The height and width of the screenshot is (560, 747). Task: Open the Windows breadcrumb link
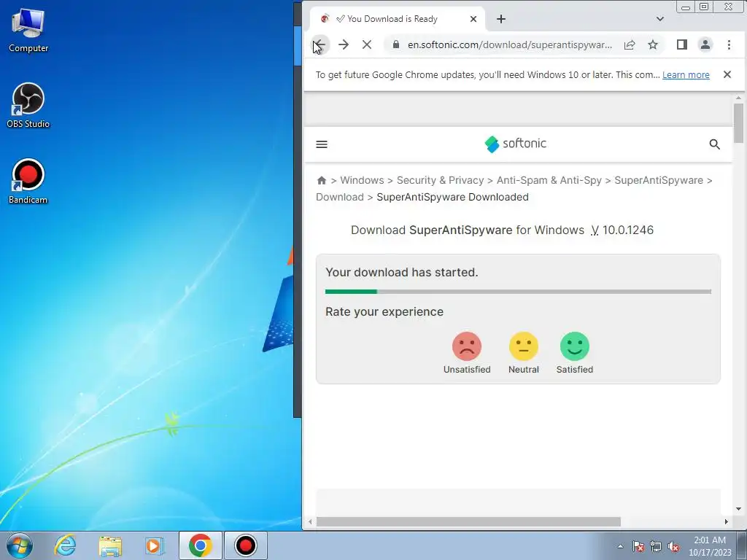click(362, 181)
